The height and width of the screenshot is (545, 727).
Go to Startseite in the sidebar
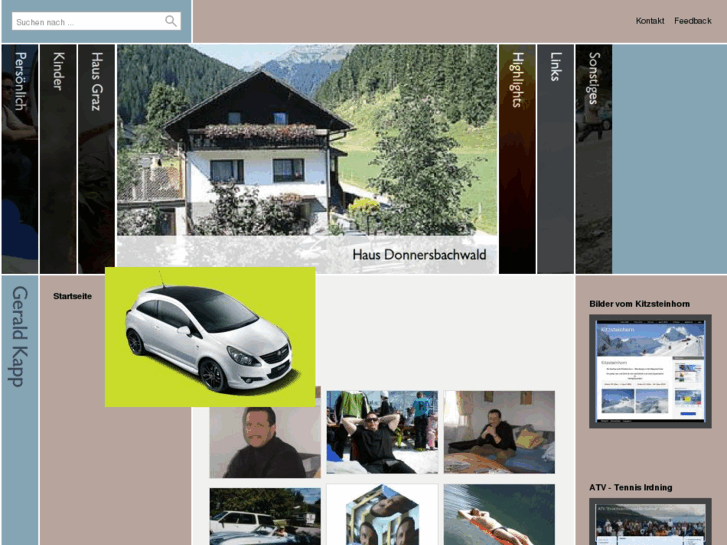(72, 296)
